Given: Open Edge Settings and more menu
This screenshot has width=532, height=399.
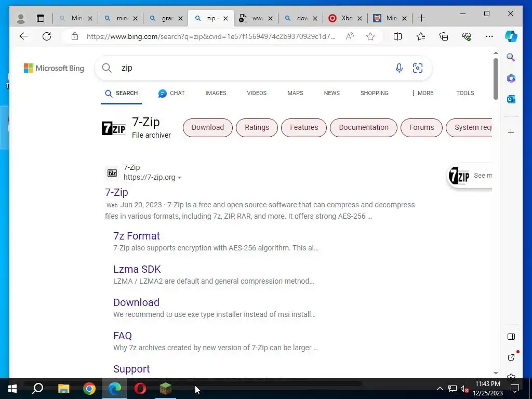Looking at the screenshot, I should click(x=489, y=36).
